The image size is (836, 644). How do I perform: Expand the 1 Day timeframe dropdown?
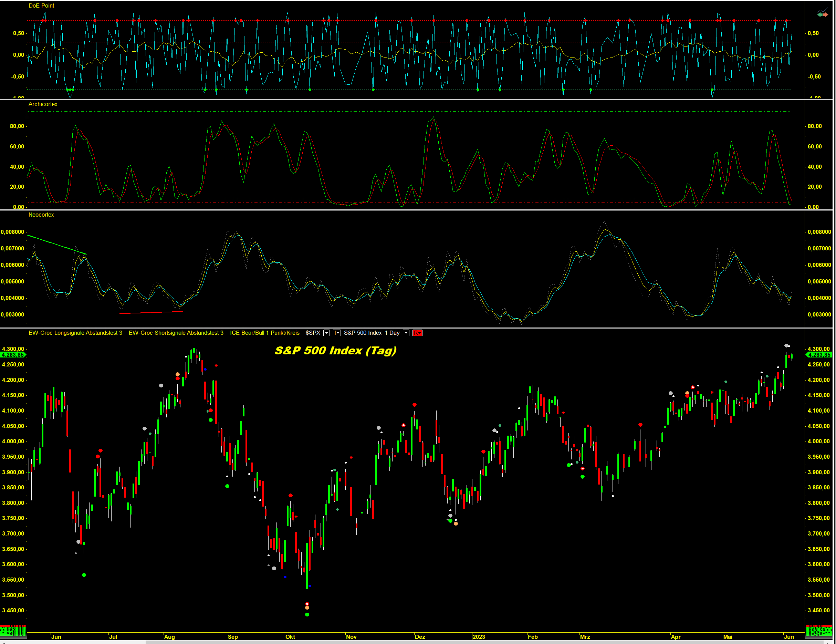tap(406, 333)
